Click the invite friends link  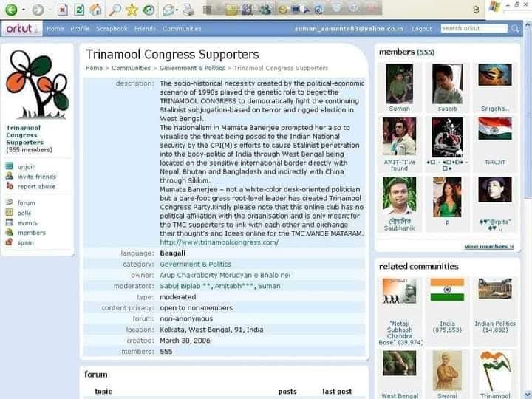(37, 177)
